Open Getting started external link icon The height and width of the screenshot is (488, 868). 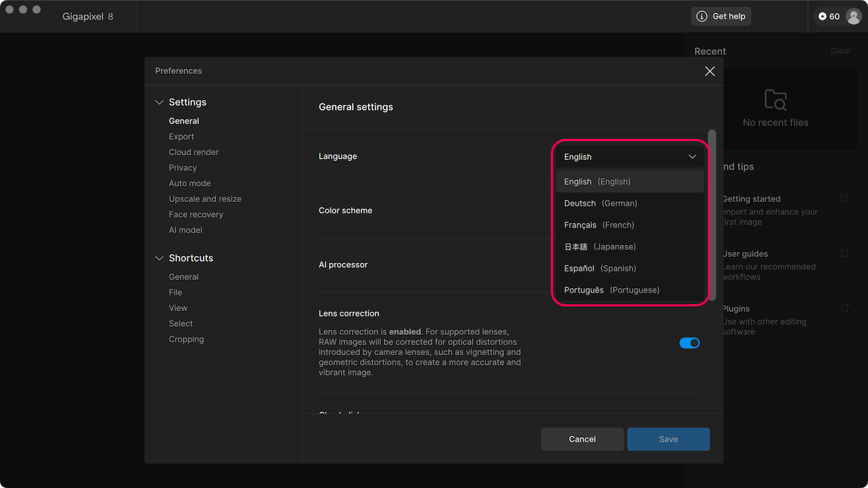coord(845,198)
